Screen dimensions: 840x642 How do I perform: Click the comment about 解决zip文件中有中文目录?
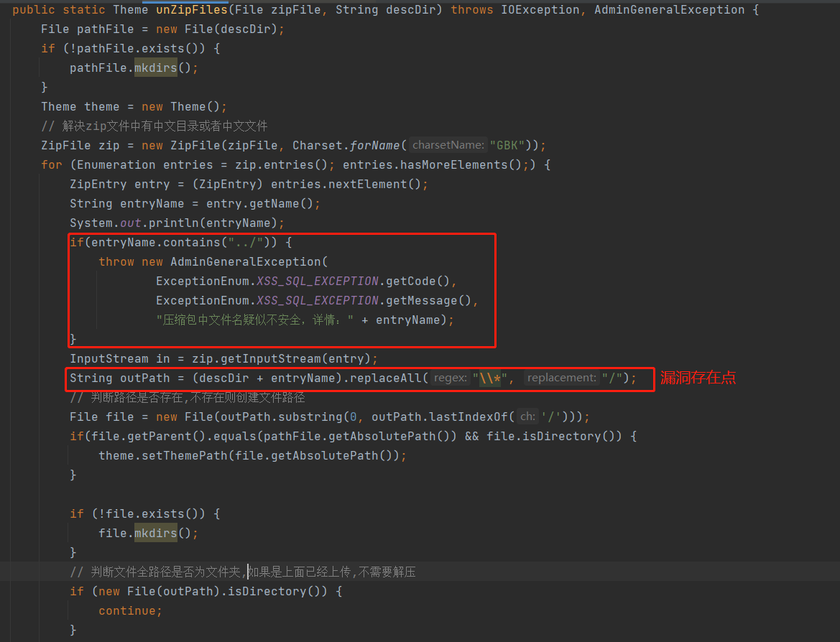tap(154, 126)
